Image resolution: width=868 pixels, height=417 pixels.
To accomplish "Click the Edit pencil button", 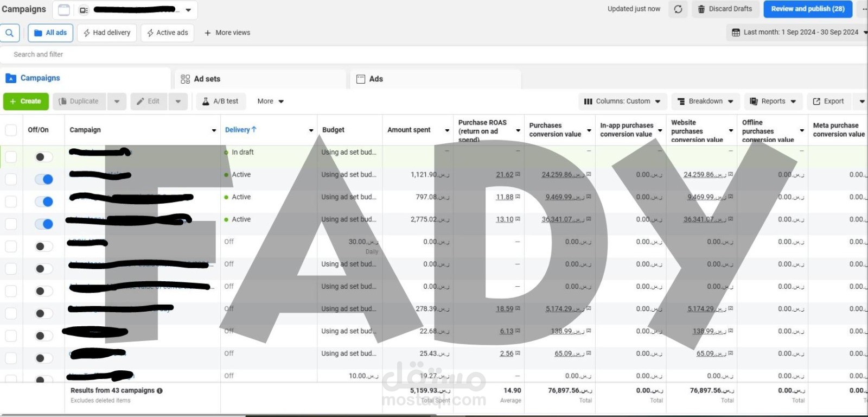I will pyautogui.click(x=148, y=102).
